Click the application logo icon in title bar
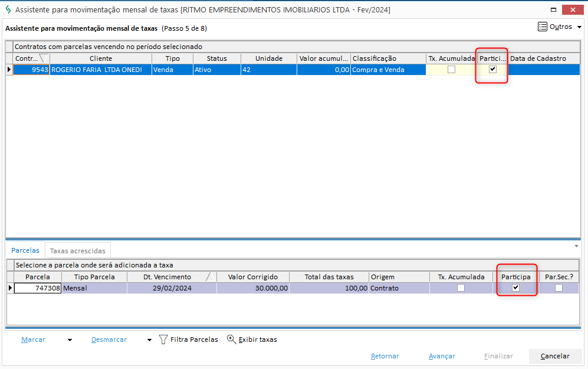Screen dimensions: 588x369 point(8,10)
